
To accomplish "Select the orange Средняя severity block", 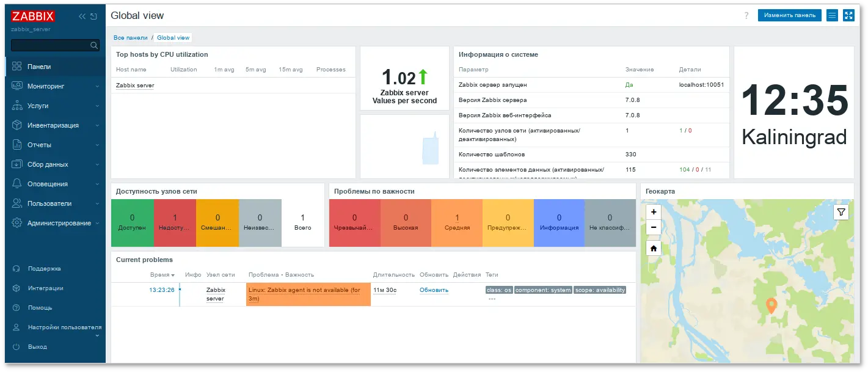I will point(457,222).
